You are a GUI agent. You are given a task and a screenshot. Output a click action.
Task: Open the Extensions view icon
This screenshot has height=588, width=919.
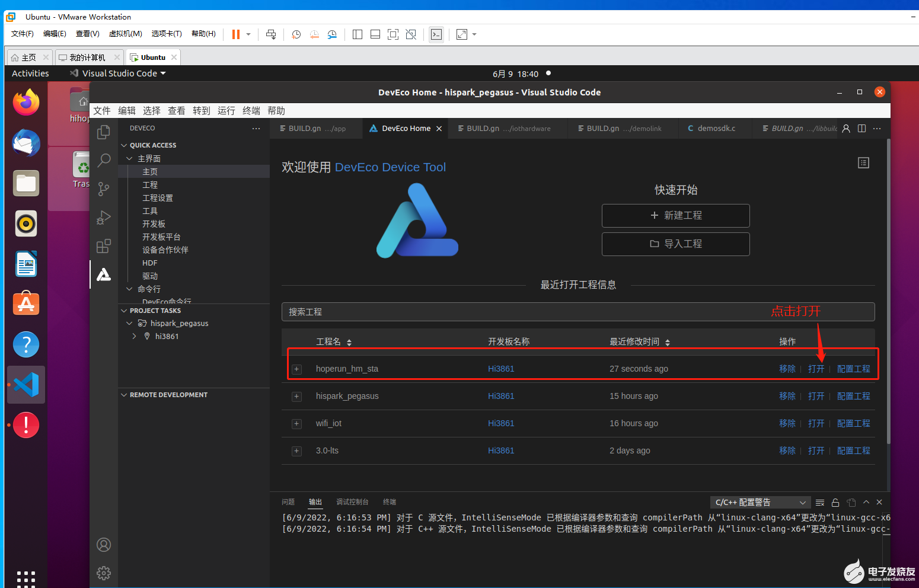tap(104, 246)
